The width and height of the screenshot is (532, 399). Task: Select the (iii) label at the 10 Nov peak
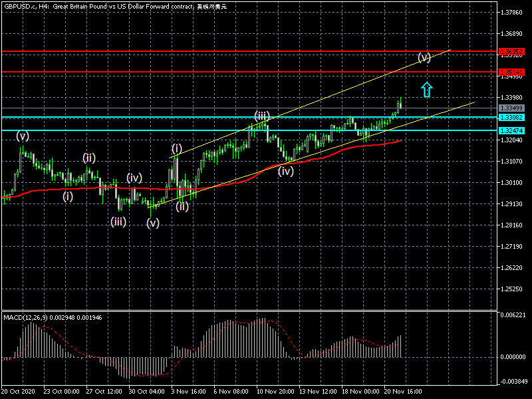point(262,116)
